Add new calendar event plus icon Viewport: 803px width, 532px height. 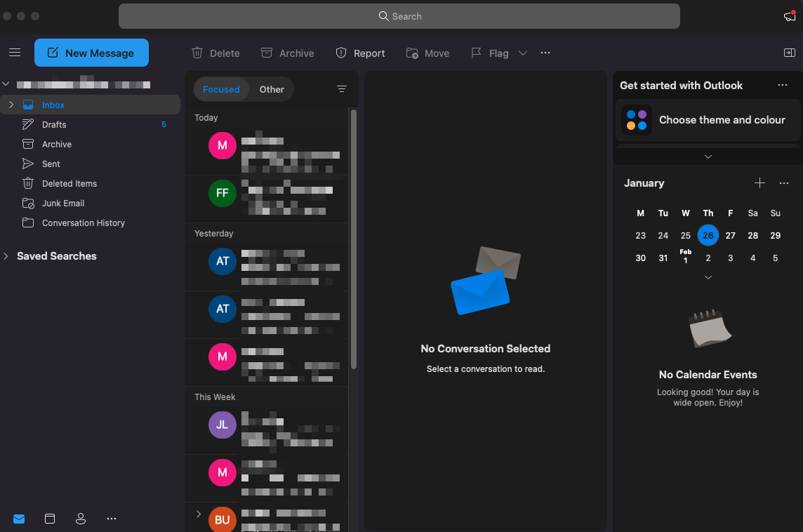760,182
